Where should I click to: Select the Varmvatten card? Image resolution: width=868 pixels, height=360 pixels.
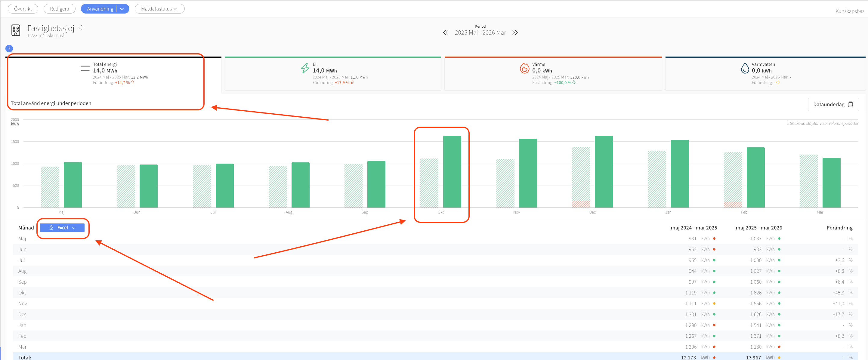(765, 73)
